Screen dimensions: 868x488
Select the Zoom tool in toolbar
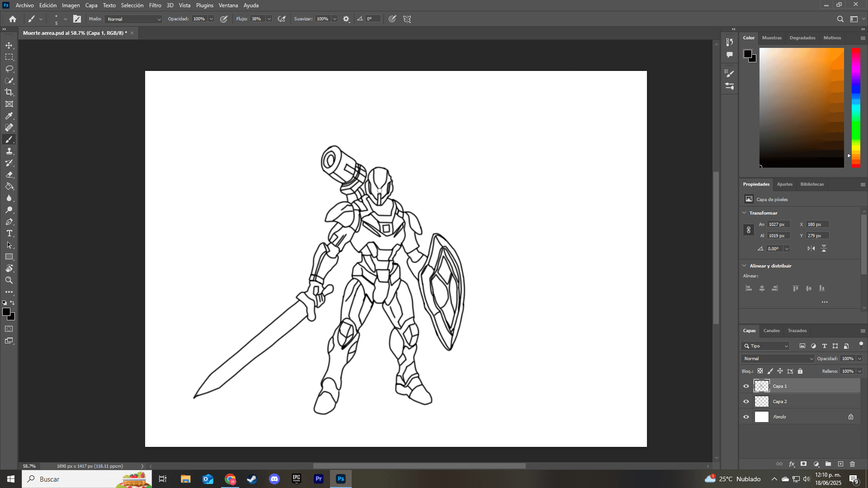9,280
